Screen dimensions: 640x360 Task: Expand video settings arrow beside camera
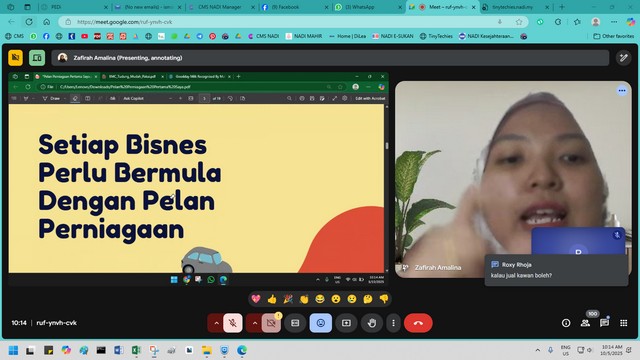click(254, 323)
